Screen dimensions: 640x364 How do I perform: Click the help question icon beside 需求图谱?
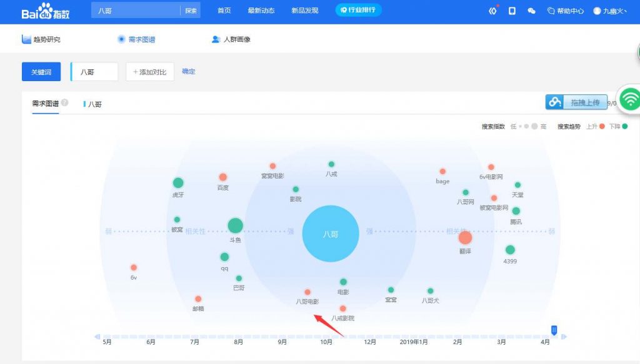(x=65, y=103)
